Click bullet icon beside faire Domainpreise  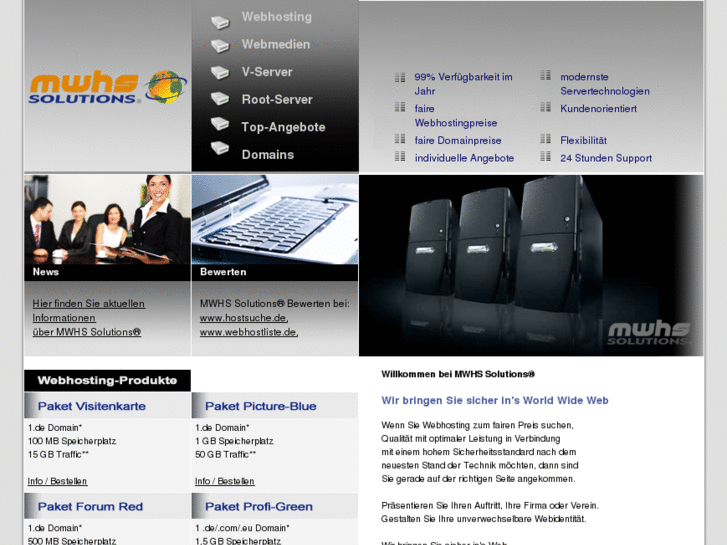(400, 139)
